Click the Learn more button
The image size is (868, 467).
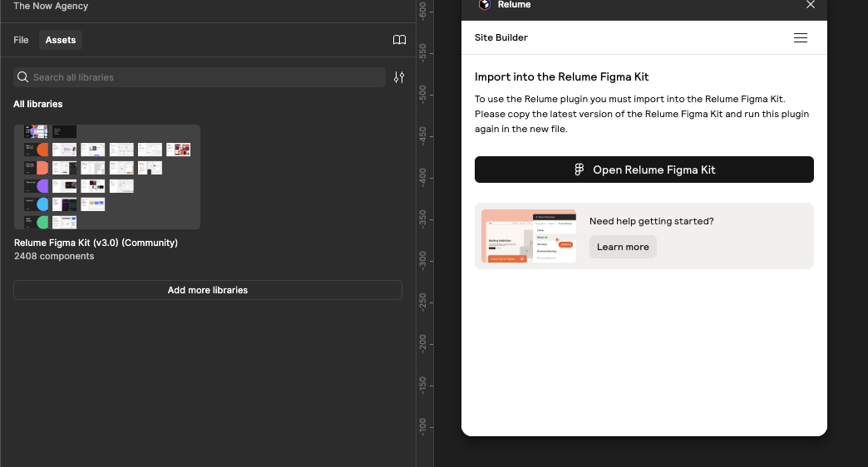623,247
